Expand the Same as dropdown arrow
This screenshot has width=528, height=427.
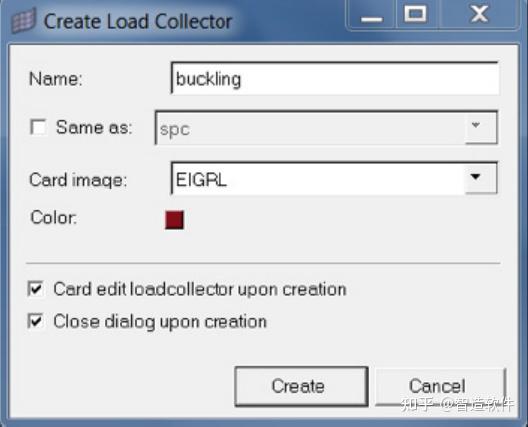point(481,128)
